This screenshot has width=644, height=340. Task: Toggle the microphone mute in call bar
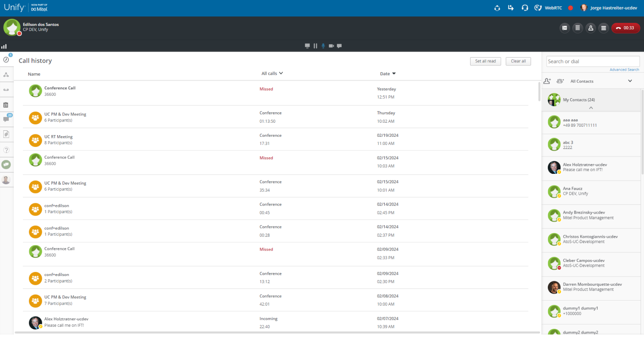tap(323, 46)
